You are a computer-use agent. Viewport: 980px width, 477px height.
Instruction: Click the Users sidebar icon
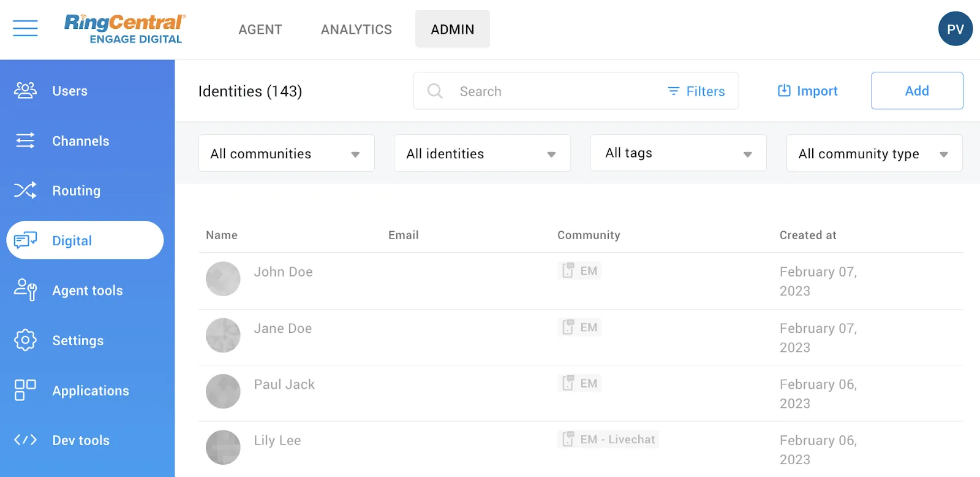(x=25, y=91)
